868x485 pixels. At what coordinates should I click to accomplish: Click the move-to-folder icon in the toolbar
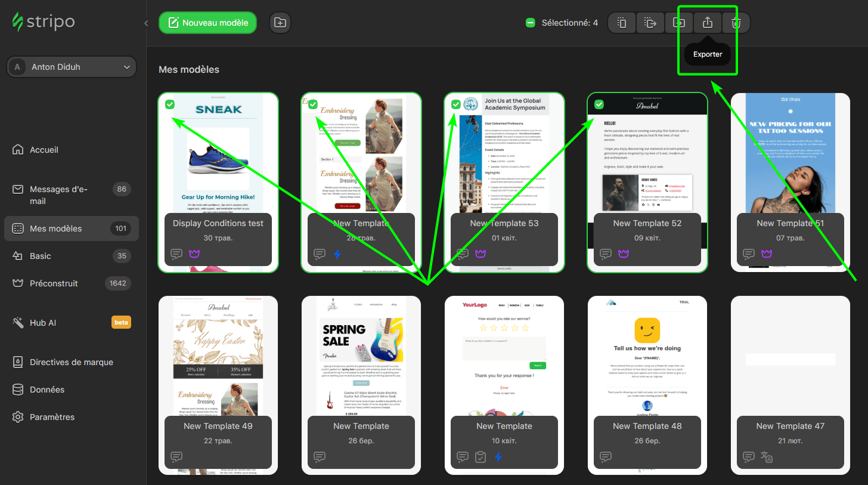pyautogui.click(x=650, y=23)
